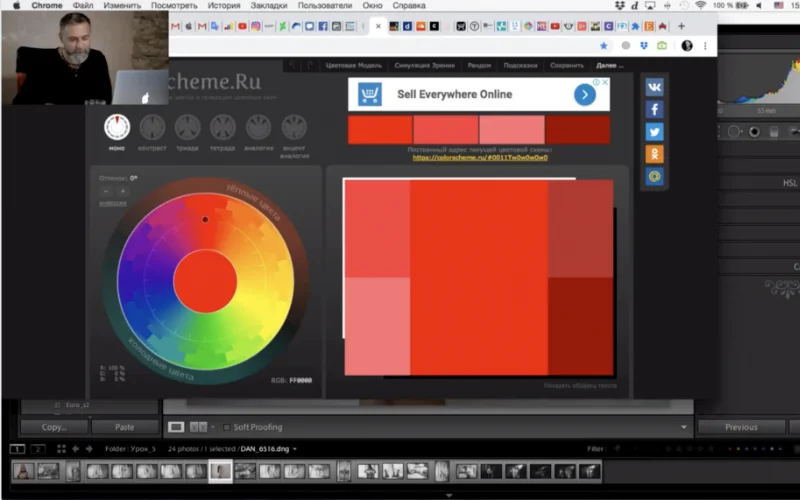The width and height of the screenshot is (800, 500).
Task: Click the blue ad arrow button
Action: pos(584,95)
